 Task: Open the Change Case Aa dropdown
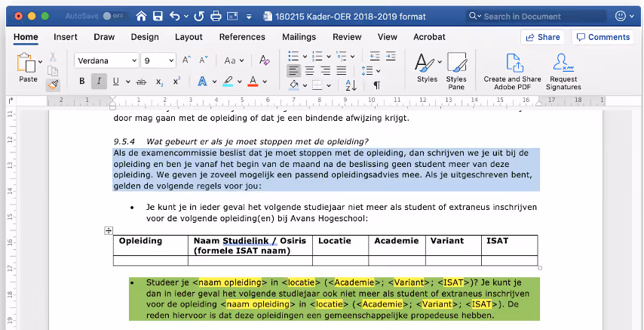(235, 60)
